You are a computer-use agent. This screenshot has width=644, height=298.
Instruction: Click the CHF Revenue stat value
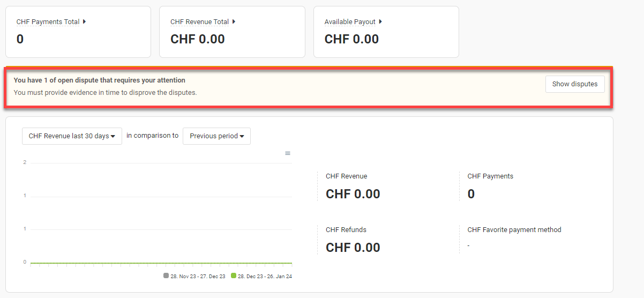[353, 194]
